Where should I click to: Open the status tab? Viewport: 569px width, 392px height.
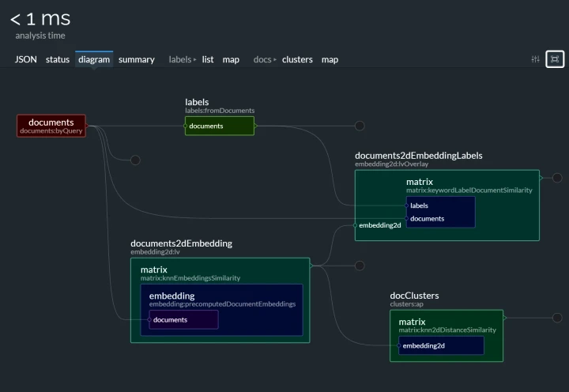coord(58,59)
